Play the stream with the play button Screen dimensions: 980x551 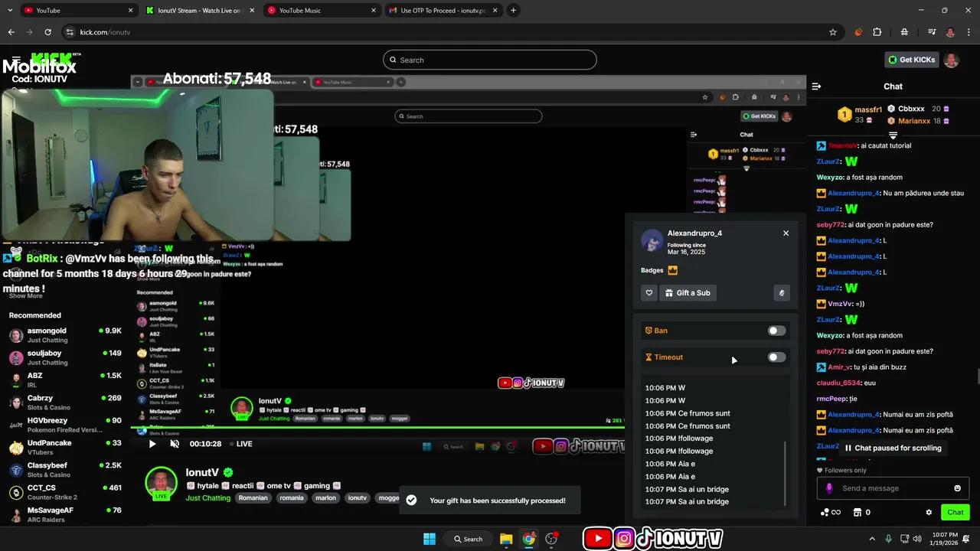[x=152, y=444]
